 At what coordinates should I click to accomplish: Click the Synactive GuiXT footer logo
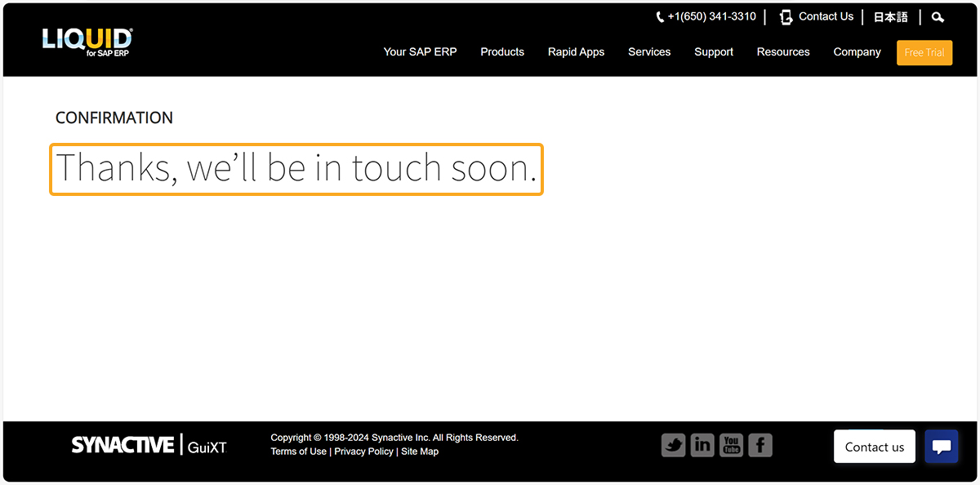point(149,445)
